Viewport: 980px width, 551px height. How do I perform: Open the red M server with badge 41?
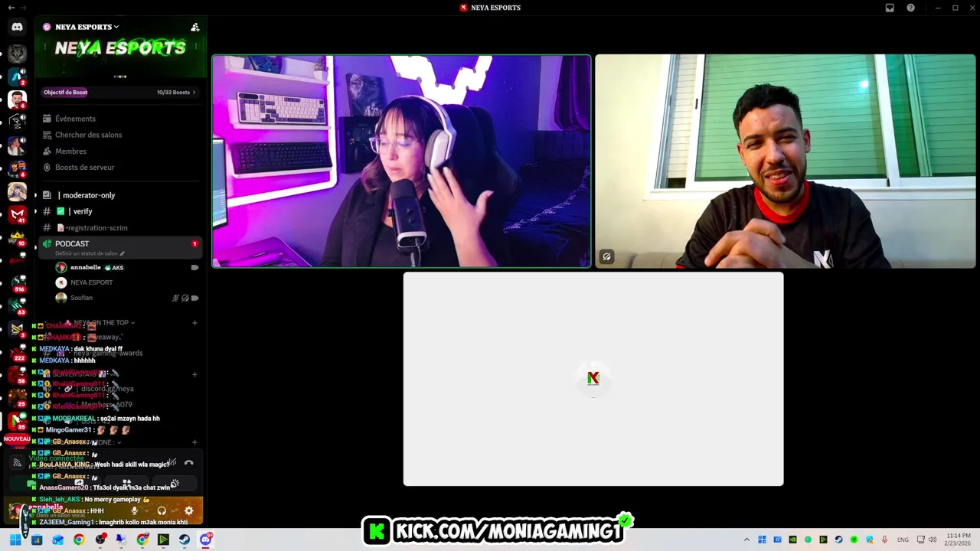point(17,215)
